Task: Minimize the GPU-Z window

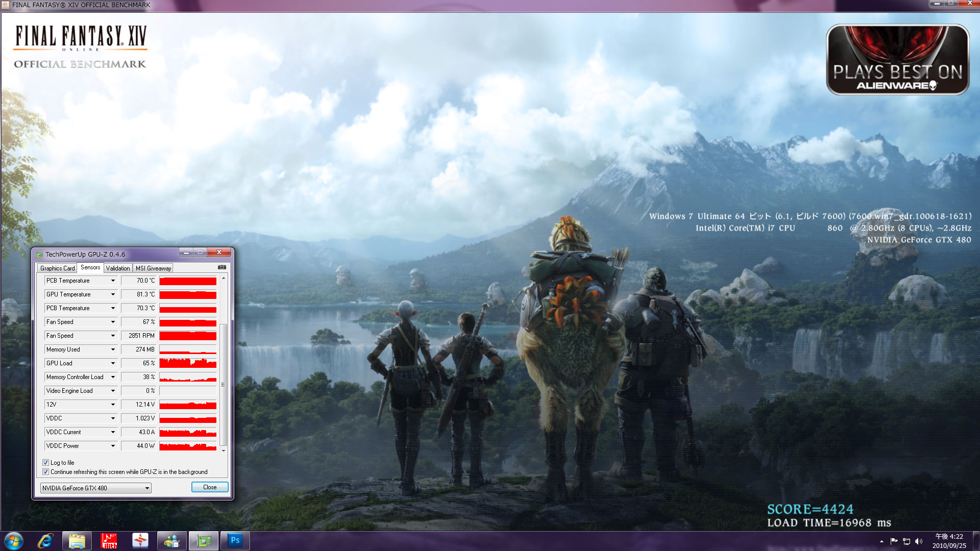Action: pyautogui.click(x=186, y=253)
